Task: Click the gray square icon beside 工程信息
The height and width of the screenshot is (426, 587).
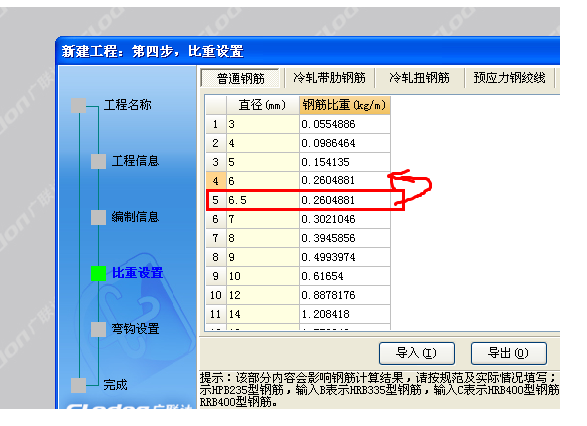Action: click(x=98, y=161)
